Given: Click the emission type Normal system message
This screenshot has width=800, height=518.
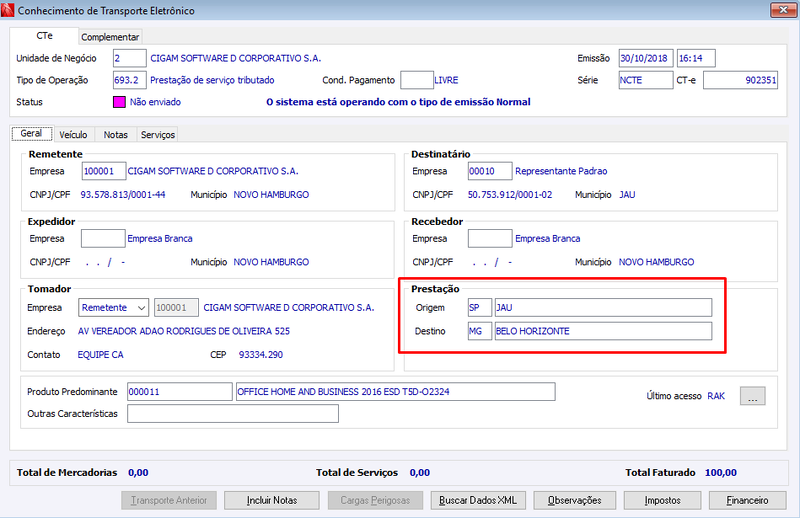Looking at the screenshot, I should (x=398, y=102).
